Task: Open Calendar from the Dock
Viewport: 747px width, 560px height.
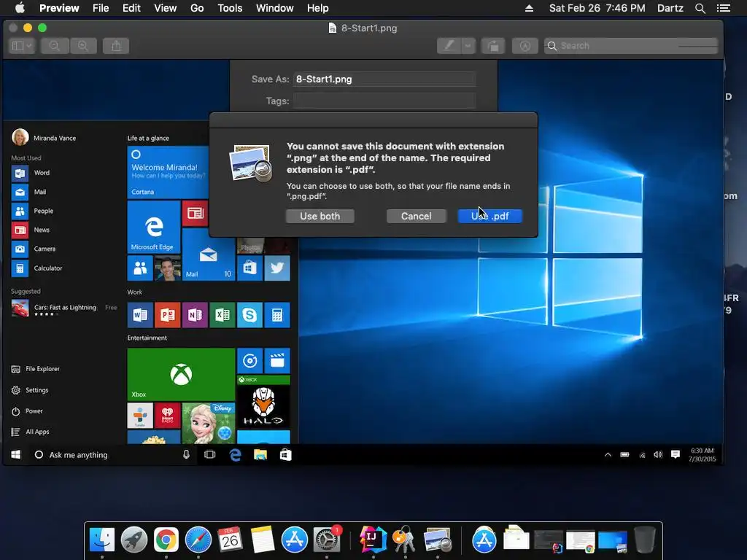Action: (x=230, y=540)
